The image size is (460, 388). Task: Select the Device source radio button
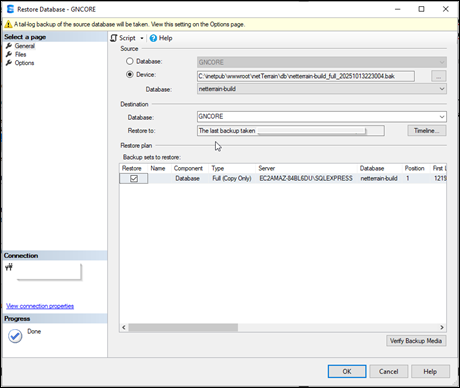pos(130,75)
